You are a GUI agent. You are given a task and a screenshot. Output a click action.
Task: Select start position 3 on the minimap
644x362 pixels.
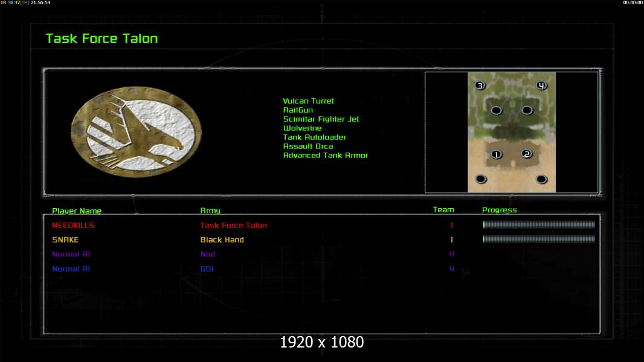pyautogui.click(x=480, y=85)
